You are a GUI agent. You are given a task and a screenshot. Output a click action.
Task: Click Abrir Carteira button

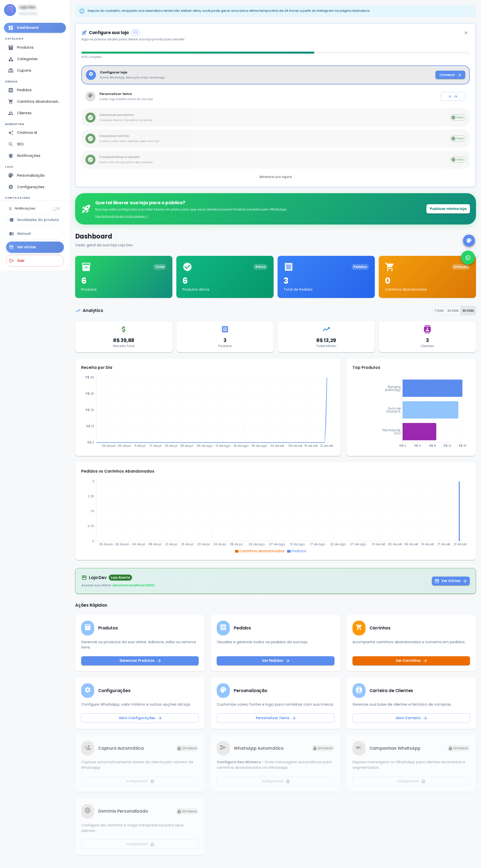411,718
